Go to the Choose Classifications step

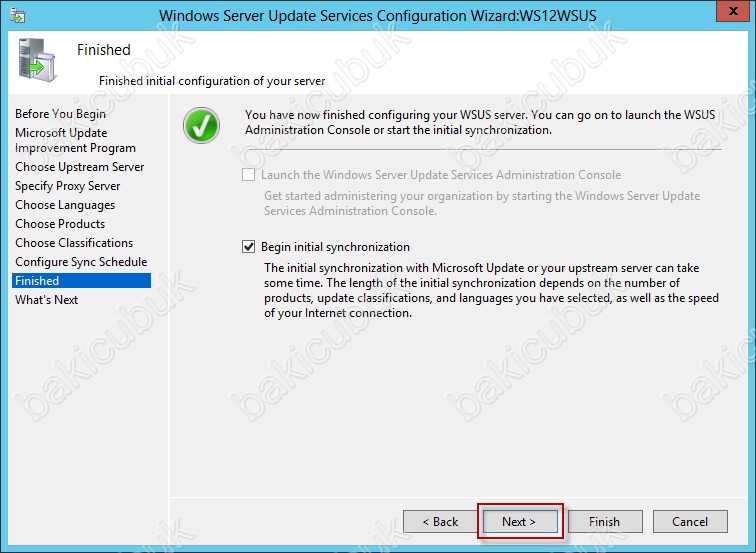pyautogui.click(x=74, y=243)
